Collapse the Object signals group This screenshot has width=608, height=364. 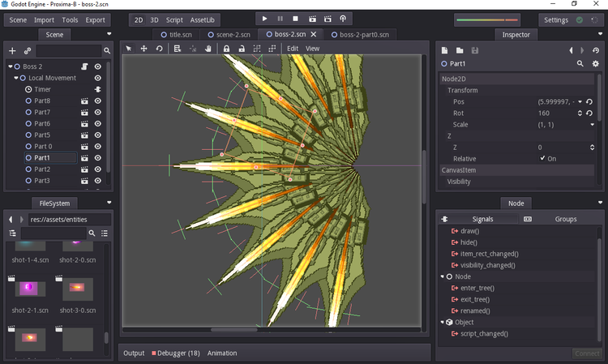pos(442,322)
